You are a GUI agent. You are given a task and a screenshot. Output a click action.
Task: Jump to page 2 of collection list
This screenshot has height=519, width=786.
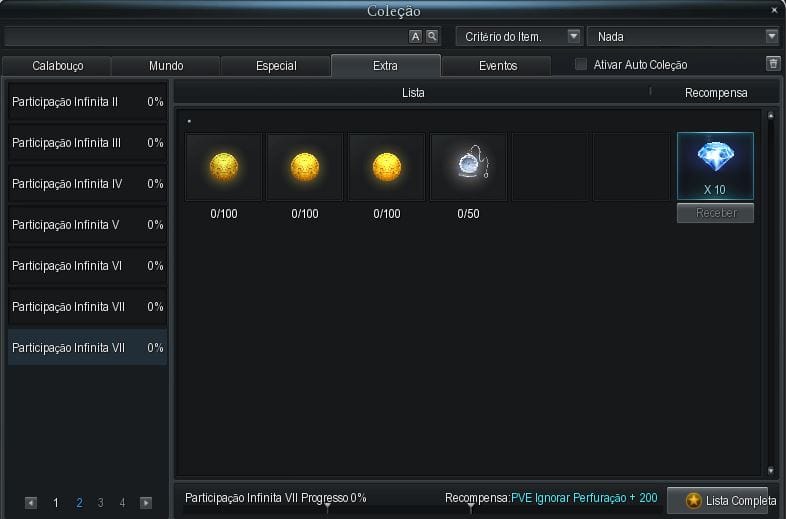[79, 503]
